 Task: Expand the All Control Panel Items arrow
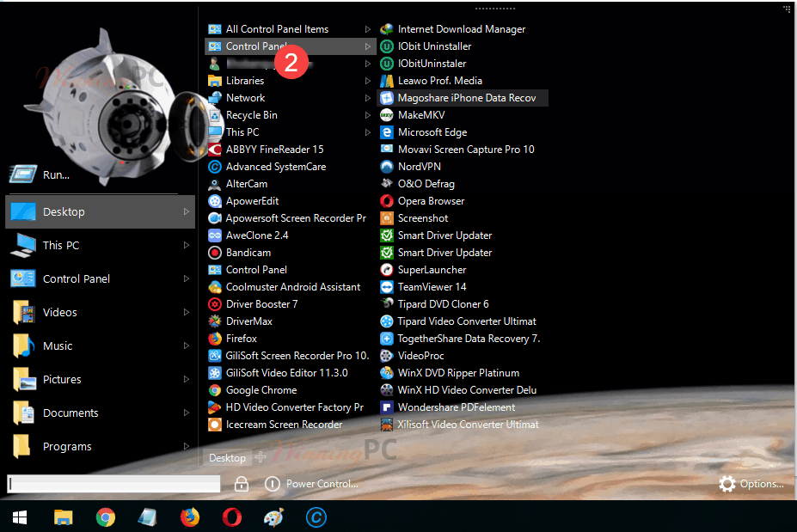pos(367,29)
